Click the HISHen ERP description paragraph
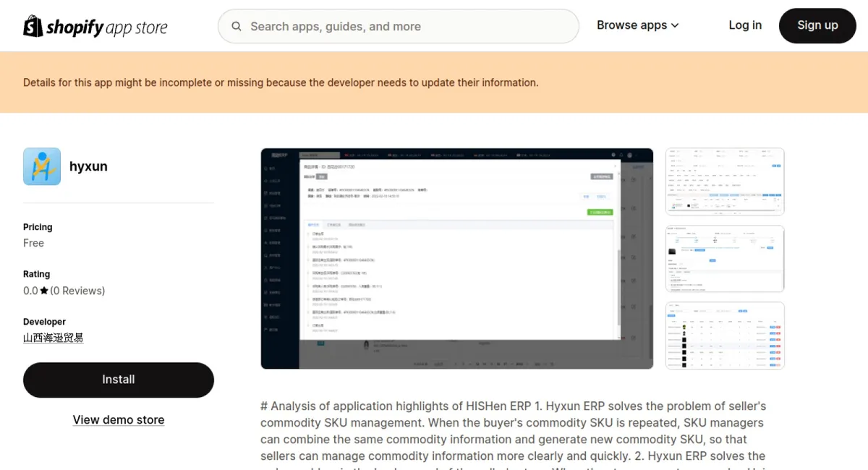The height and width of the screenshot is (470, 868). pyautogui.click(x=514, y=435)
